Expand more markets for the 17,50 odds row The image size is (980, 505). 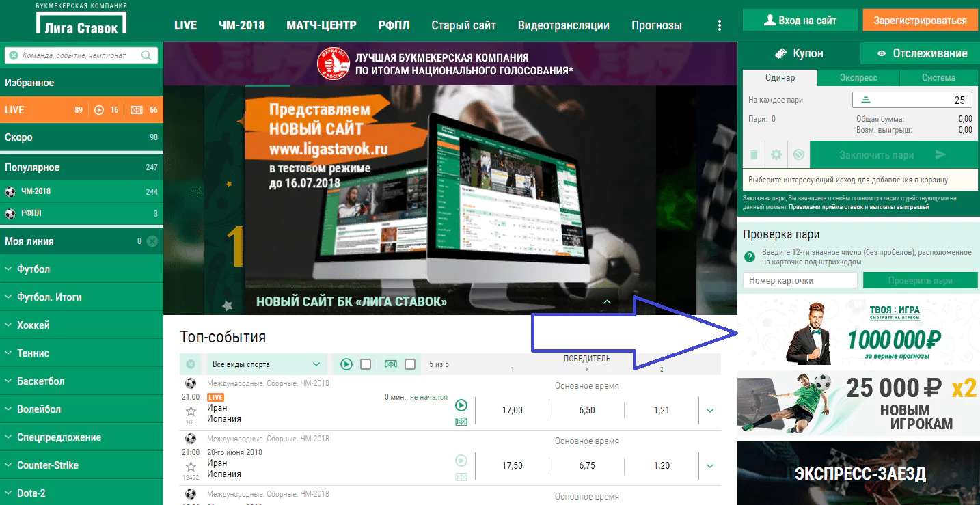(709, 466)
